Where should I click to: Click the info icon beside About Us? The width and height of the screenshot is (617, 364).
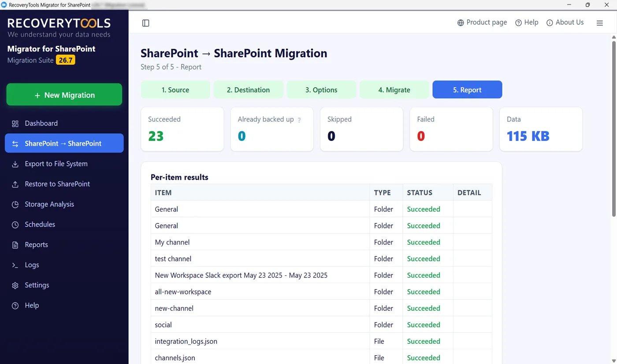pos(550,23)
